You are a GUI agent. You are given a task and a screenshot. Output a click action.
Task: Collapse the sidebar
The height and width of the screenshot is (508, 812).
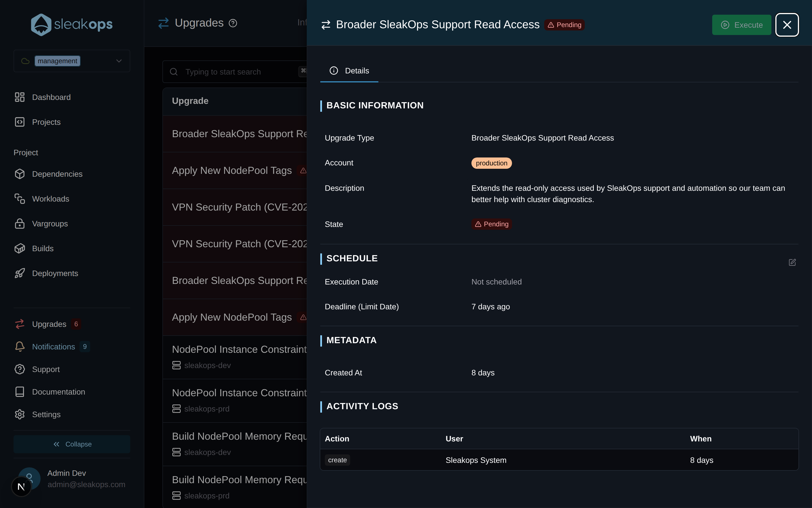click(72, 444)
